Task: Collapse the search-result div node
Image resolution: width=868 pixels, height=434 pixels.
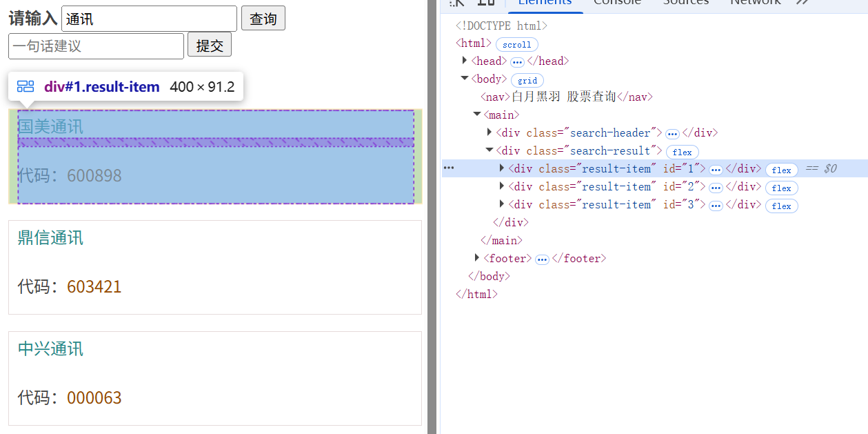Action: pos(489,150)
